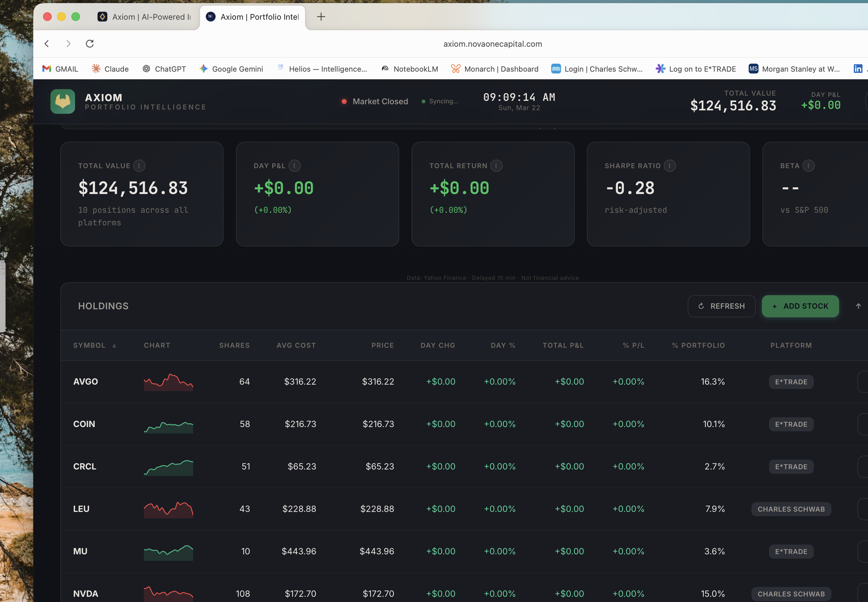Click the NVDA sparkline chart
The height and width of the screenshot is (602, 868).
coord(168,594)
